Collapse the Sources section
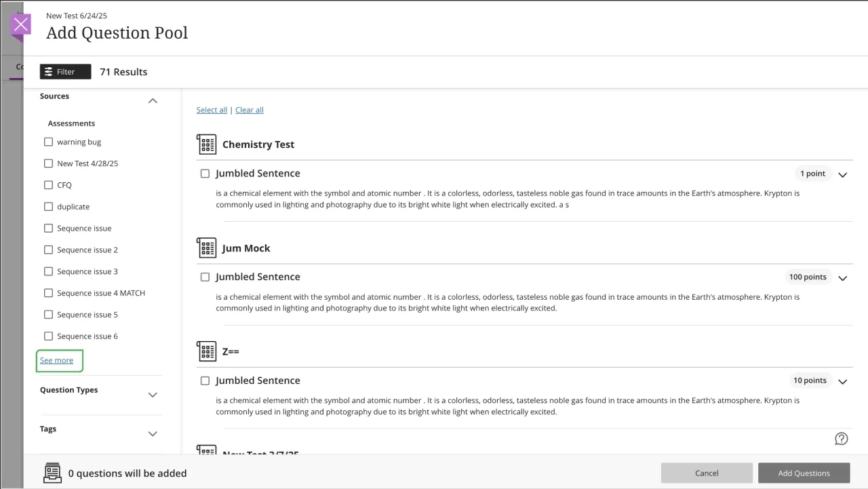 (153, 100)
